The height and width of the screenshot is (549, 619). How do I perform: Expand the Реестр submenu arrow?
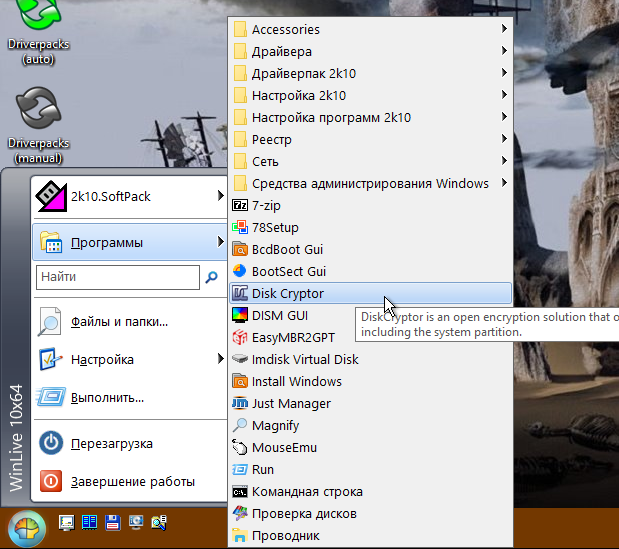[504, 139]
